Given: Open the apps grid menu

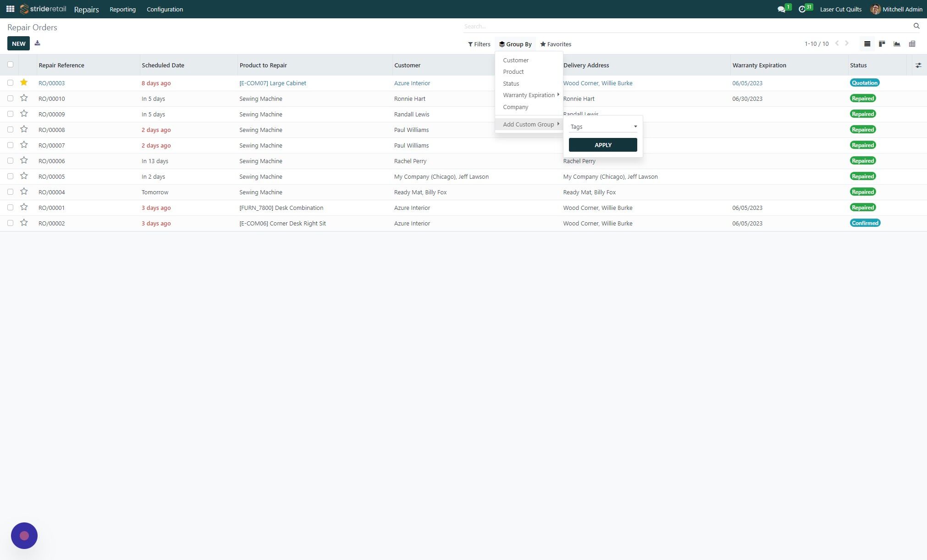Looking at the screenshot, I should (x=10, y=9).
